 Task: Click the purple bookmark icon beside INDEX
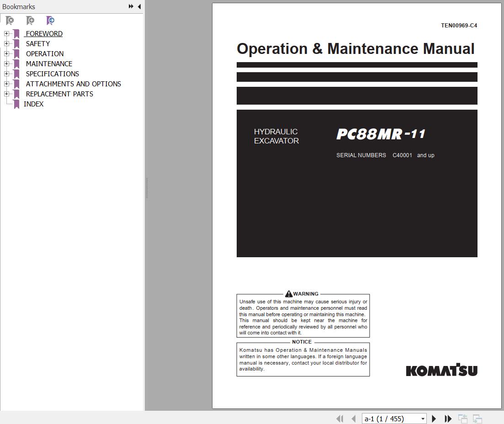pos(16,104)
